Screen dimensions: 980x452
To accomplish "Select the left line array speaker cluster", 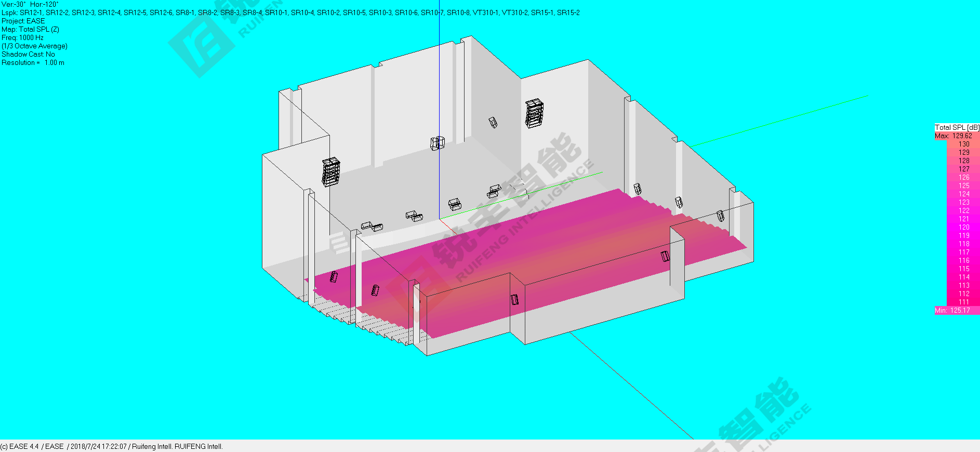I will point(330,172).
